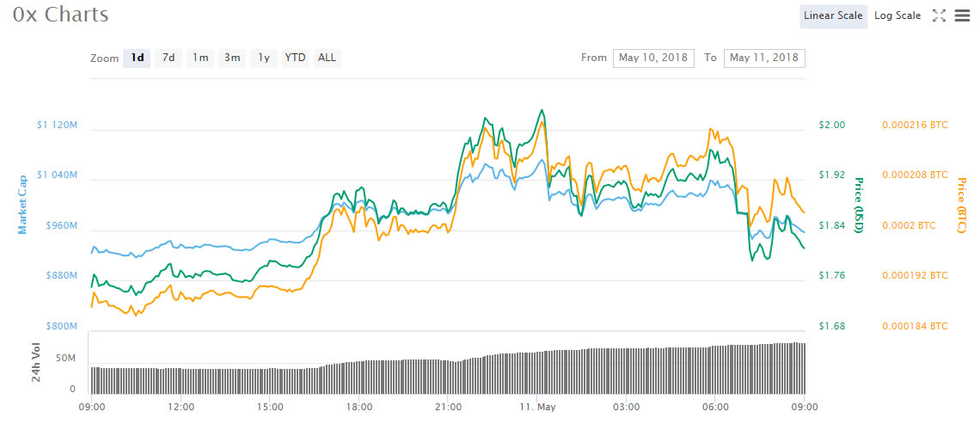Select the 7d zoom range
Viewport: 980px width, 430px height.
[x=168, y=58]
